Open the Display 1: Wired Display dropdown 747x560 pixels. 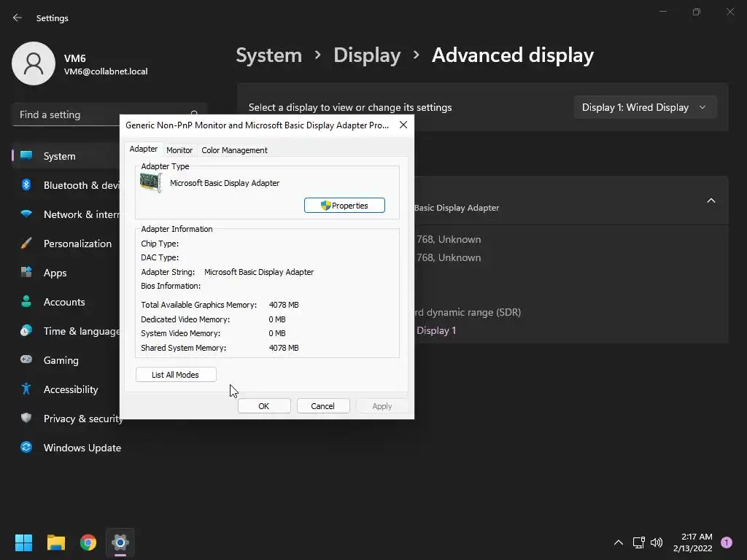[645, 107]
